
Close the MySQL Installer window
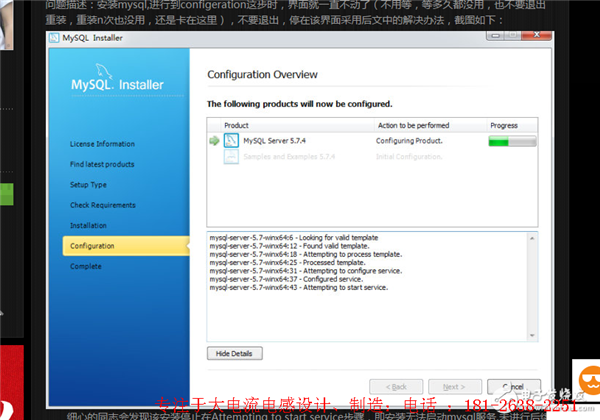(x=536, y=35)
